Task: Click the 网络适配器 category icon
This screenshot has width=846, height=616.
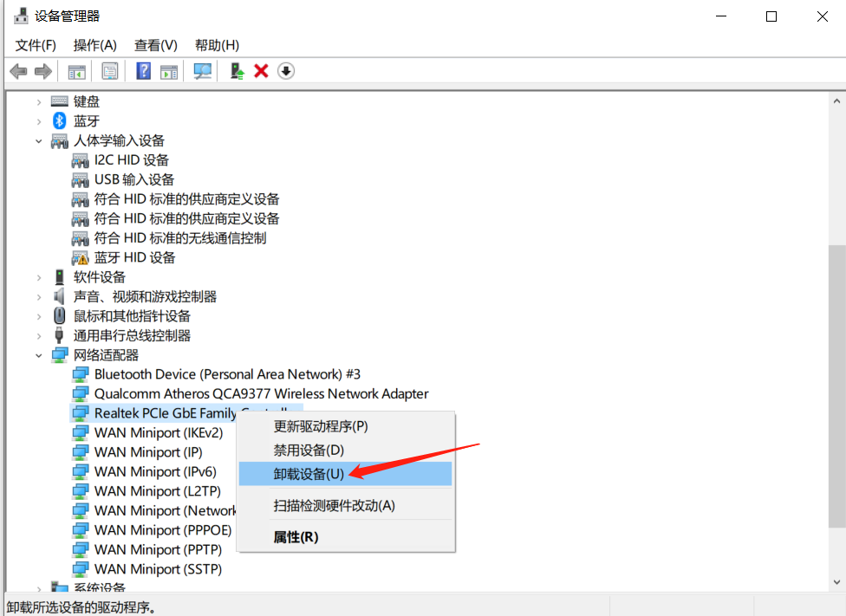Action: point(59,355)
